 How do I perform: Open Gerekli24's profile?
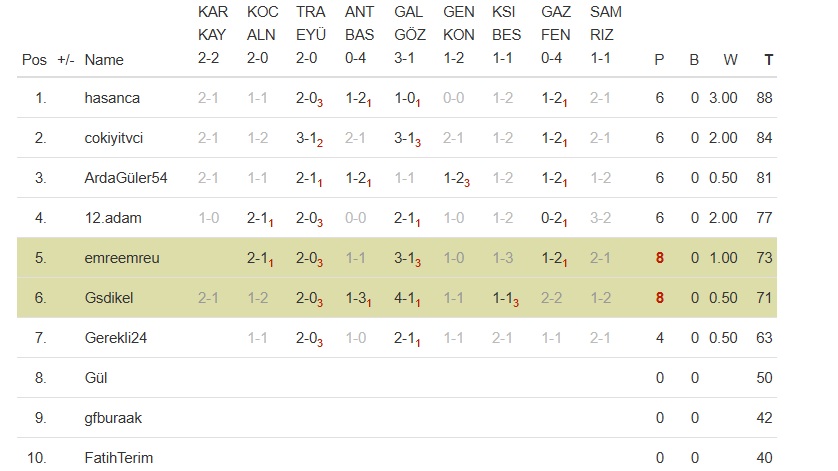(x=116, y=338)
